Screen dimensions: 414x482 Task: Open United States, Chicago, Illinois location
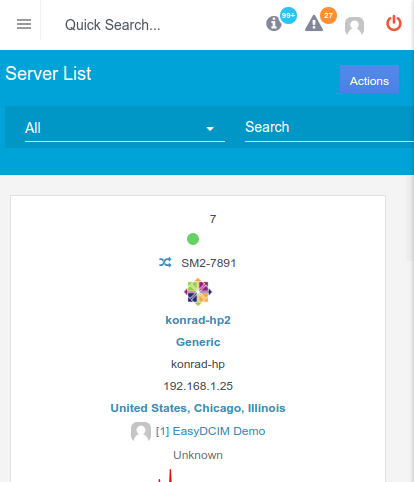[198, 408]
